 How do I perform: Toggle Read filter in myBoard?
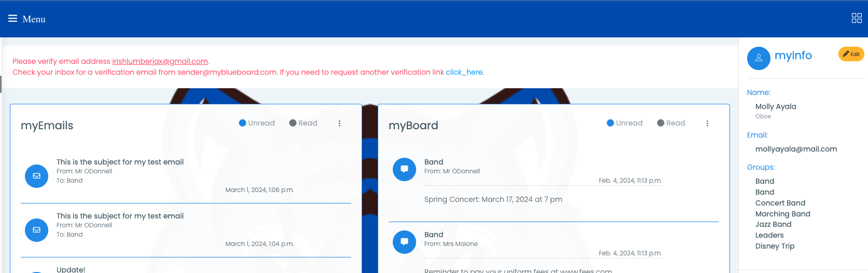click(671, 123)
